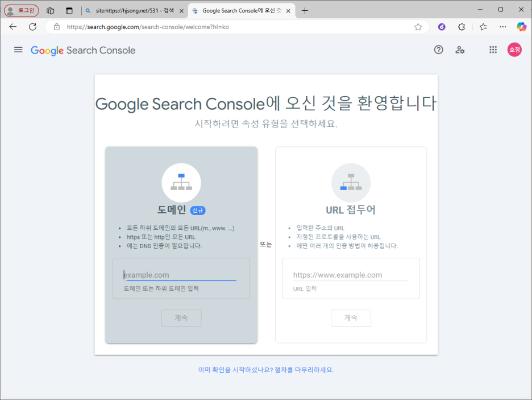This screenshot has height=400, width=532.
Task: Open the workspaces icon
Action: click(51, 10)
